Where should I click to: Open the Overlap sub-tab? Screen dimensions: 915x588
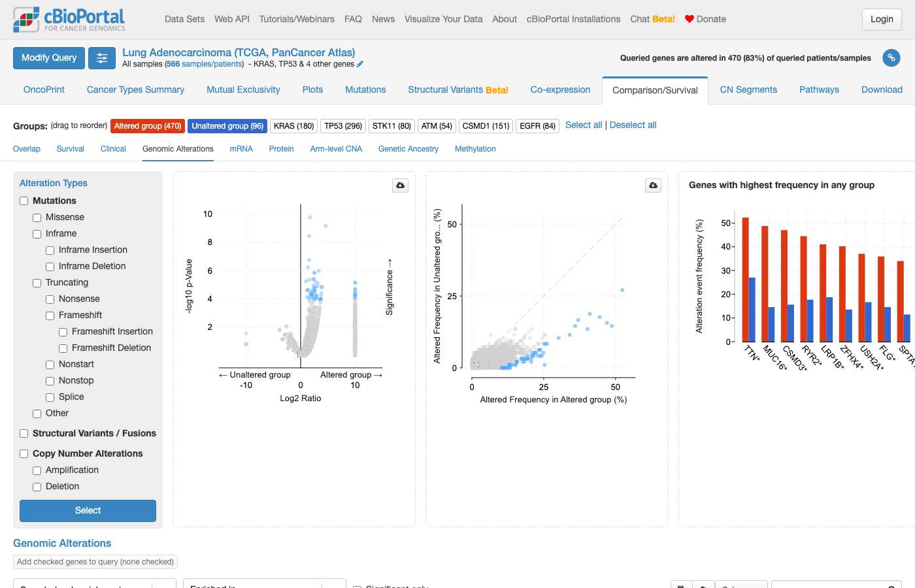[27, 149]
